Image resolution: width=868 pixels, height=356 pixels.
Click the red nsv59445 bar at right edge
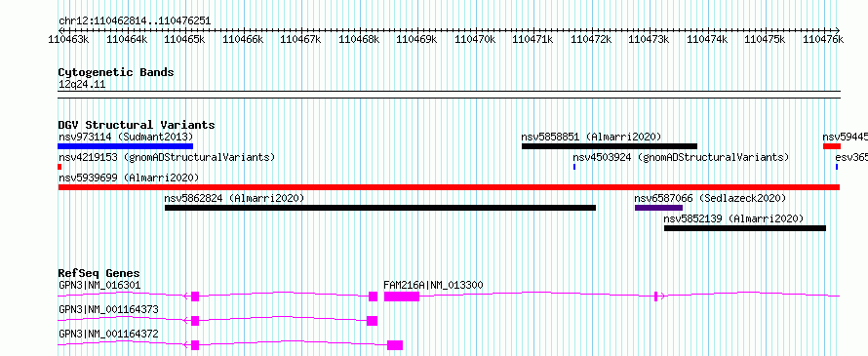click(x=832, y=146)
